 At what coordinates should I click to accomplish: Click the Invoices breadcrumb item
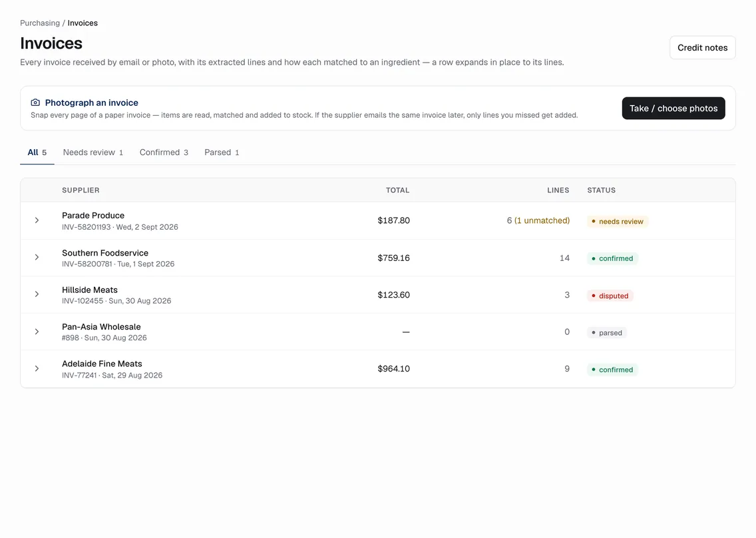pos(83,23)
